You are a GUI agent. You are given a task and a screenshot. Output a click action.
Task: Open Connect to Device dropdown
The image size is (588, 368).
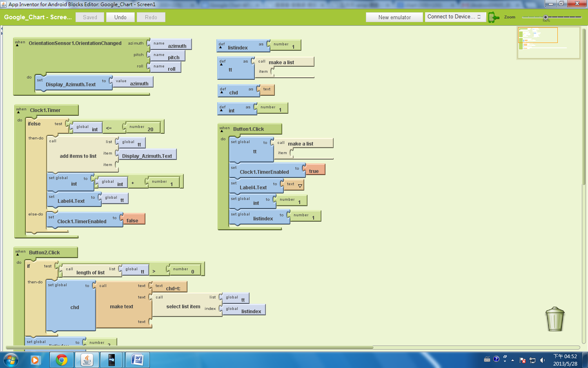pos(455,17)
